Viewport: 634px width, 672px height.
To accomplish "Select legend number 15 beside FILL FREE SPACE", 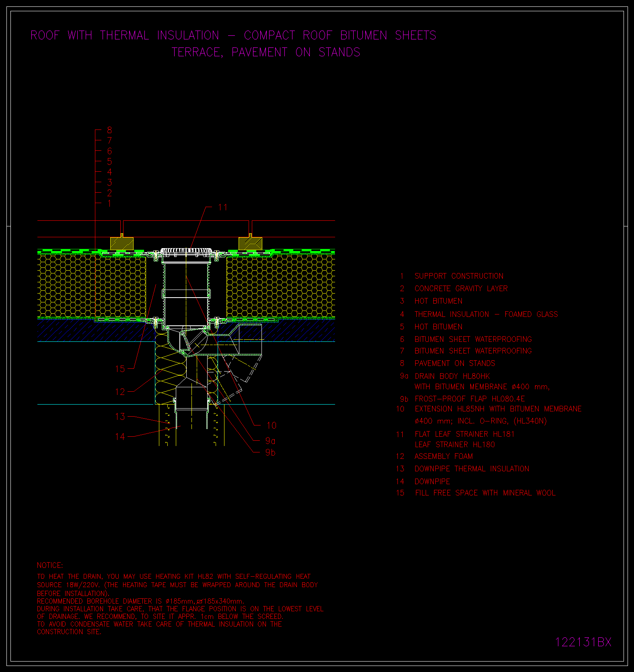I will tap(400, 493).
